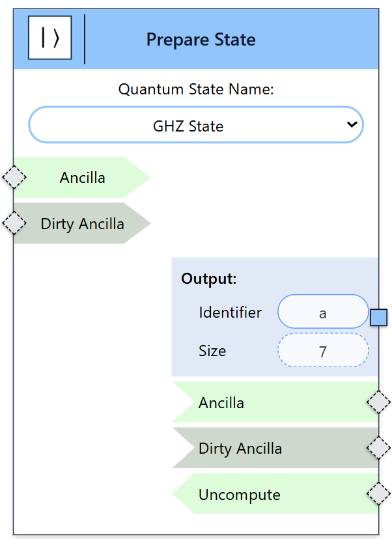The width and height of the screenshot is (392, 539).
Task: Select the Dirty Ancilla output diamond handle
Action: coord(378,448)
